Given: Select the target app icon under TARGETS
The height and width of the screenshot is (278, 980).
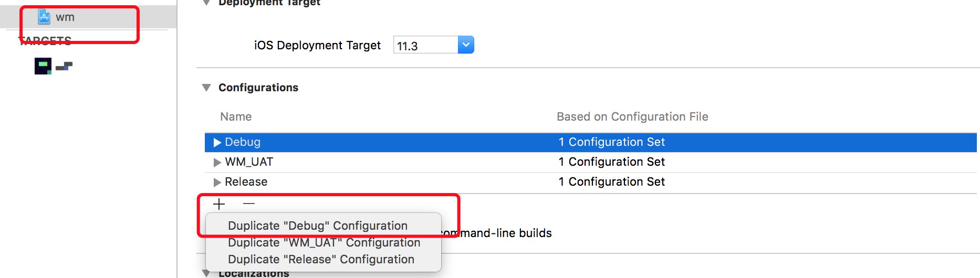Looking at the screenshot, I should (43, 66).
